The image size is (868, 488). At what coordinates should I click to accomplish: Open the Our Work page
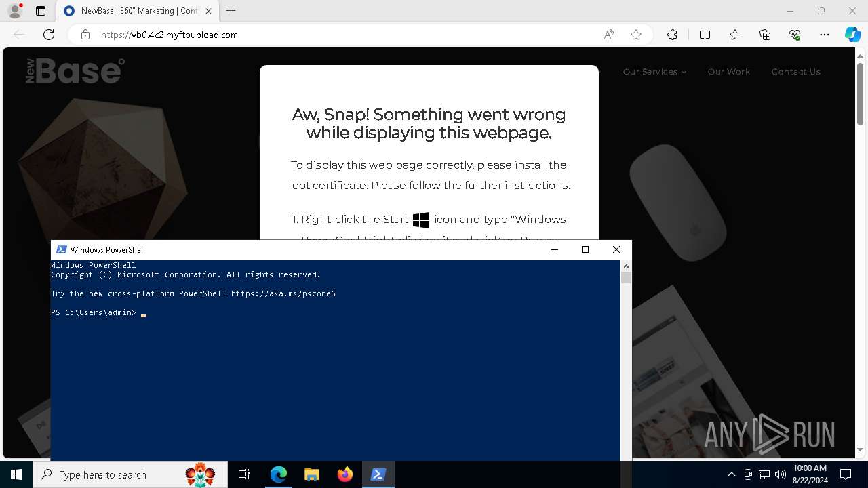(728, 72)
